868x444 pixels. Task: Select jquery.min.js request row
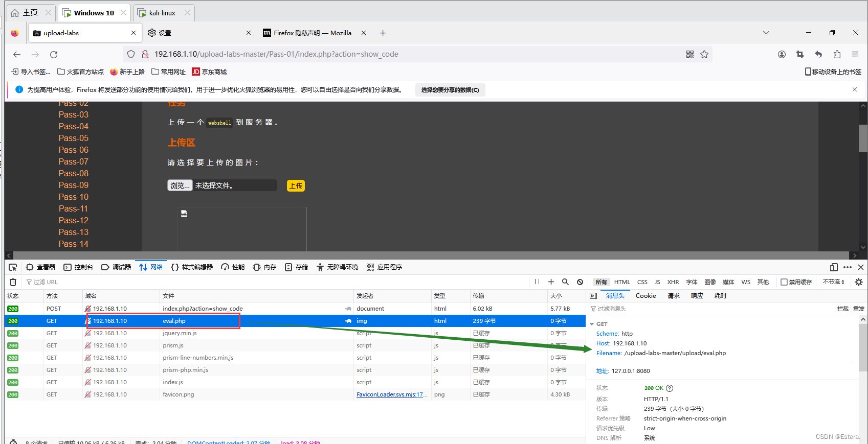click(x=295, y=333)
